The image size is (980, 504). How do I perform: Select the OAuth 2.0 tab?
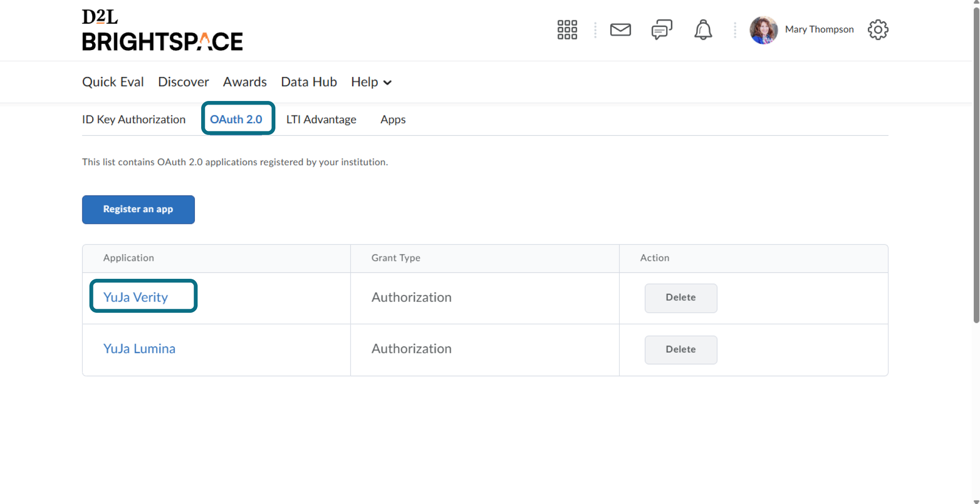tap(236, 119)
